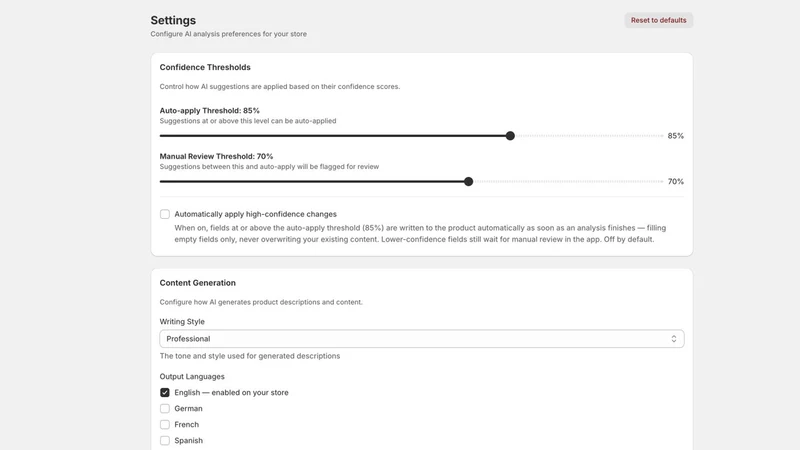Viewport: 800px width, 450px height.
Task: Open the Writing Style Professional dropdown
Action: coord(421,339)
